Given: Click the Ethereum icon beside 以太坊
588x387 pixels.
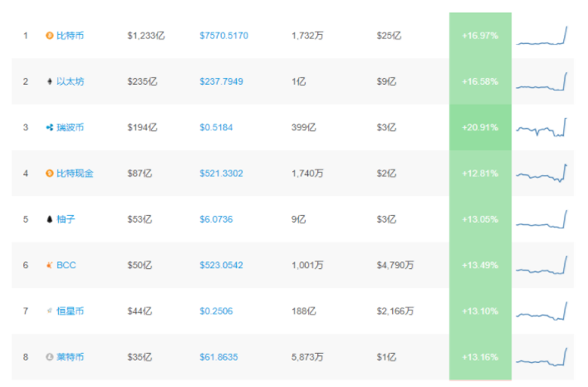Looking at the screenshot, I should click(50, 81).
